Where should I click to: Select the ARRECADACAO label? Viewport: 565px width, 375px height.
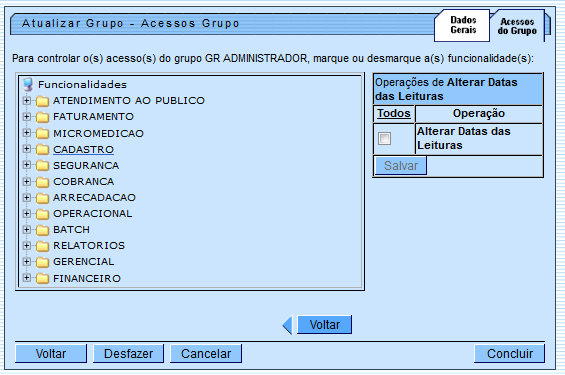94,198
